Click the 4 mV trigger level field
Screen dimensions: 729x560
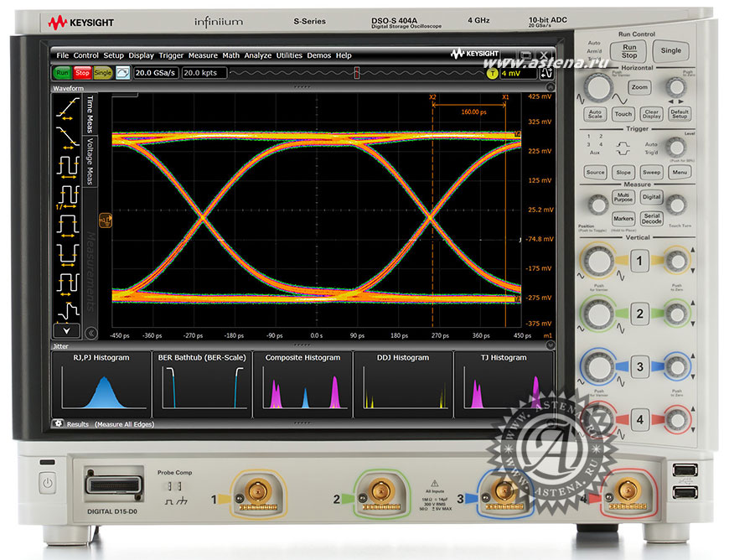519,74
